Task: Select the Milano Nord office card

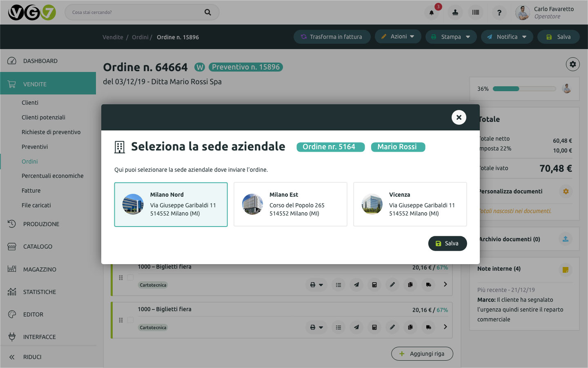Action: point(171,204)
